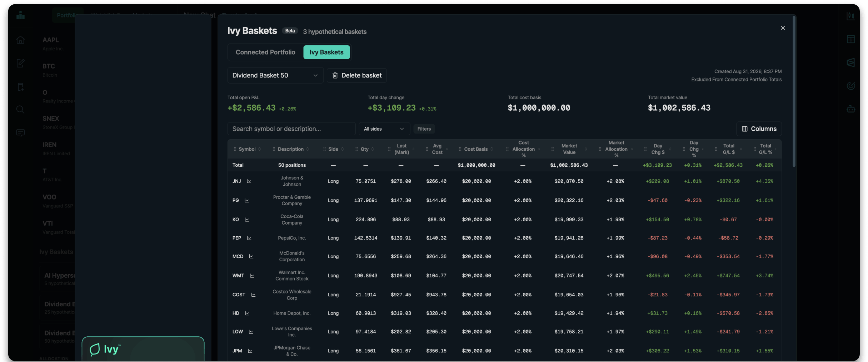
Task: Open the chart icon beside MCD
Action: (251, 256)
